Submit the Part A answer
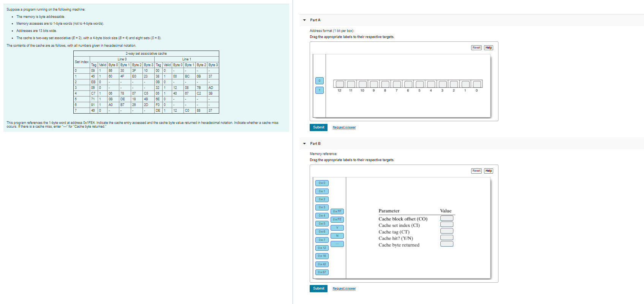This screenshot has height=304, width=644. click(x=318, y=127)
